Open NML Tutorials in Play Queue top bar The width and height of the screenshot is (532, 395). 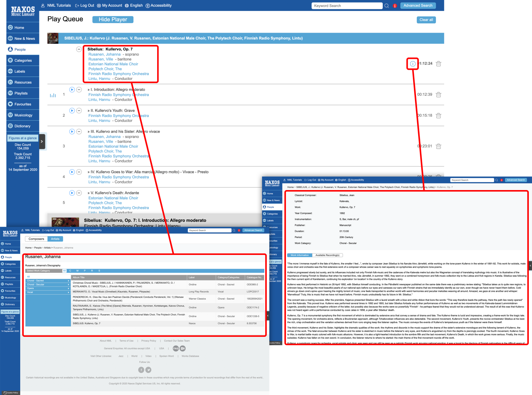tap(56, 6)
